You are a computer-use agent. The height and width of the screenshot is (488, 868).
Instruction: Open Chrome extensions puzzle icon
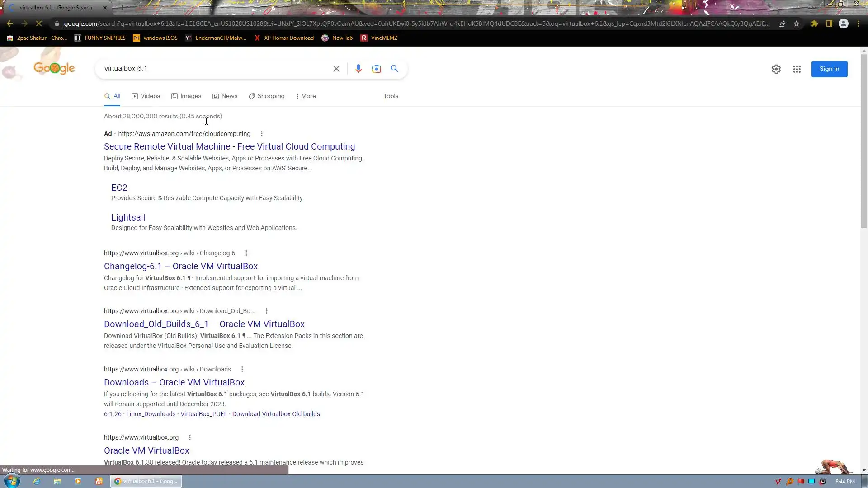(814, 23)
